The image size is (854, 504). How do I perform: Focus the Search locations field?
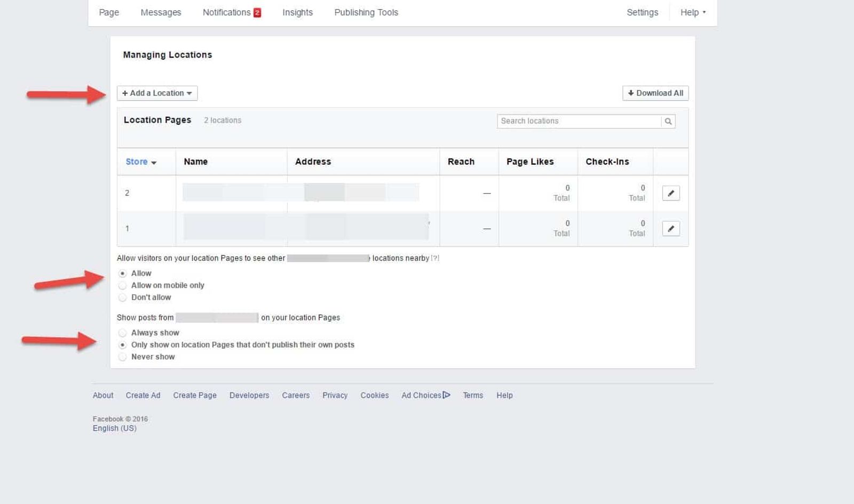579,121
